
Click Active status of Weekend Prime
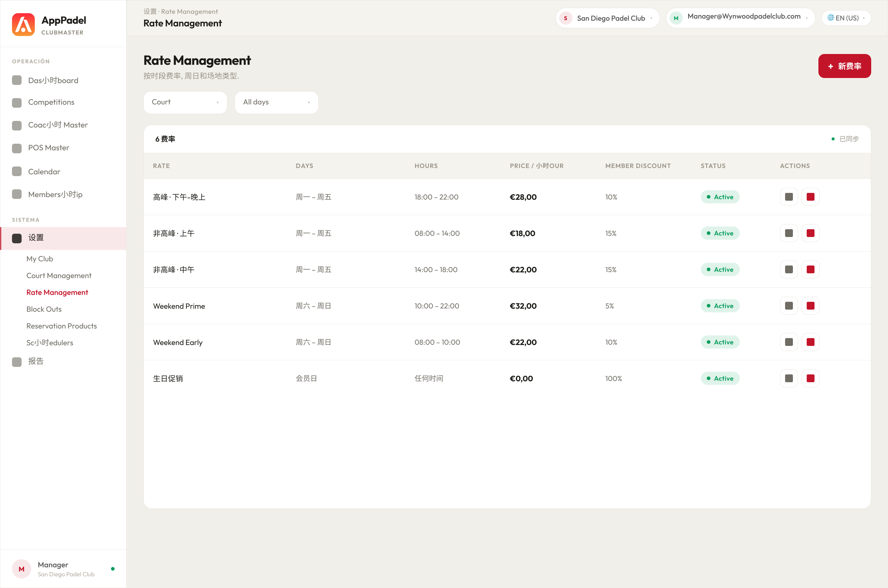coord(720,306)
